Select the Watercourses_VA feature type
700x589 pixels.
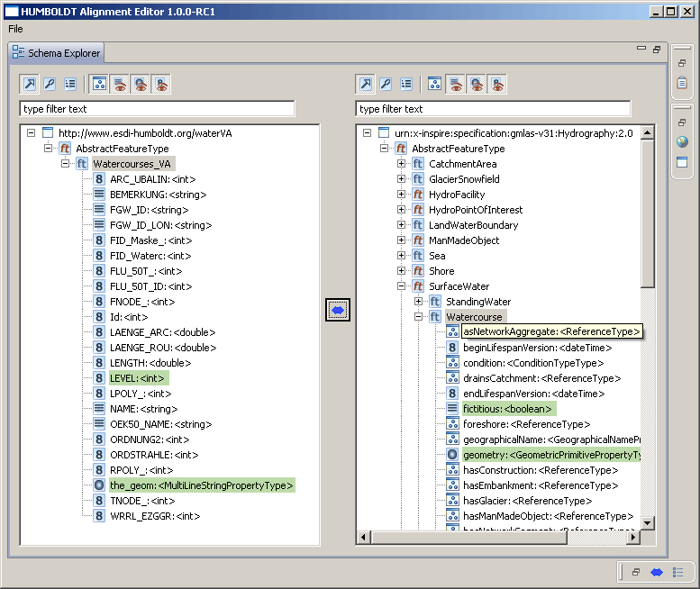point(132,164)
